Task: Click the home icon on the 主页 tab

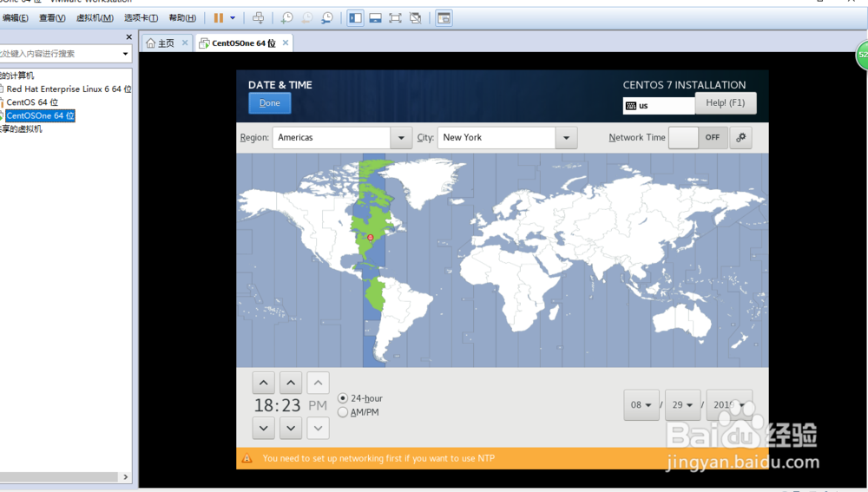Action: coord(150,43)
